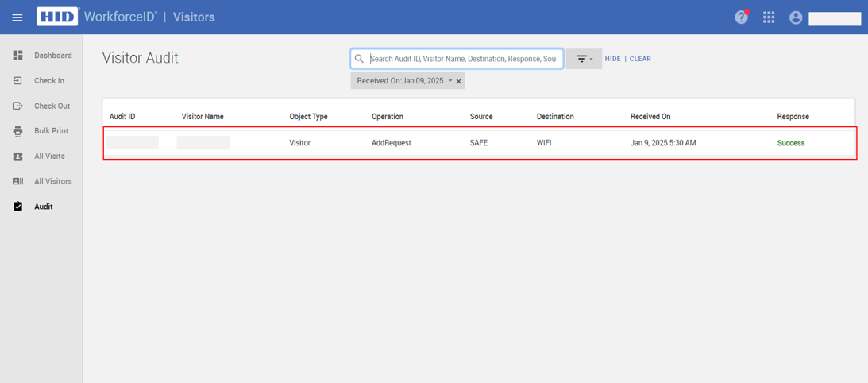Click the CLEAR filters link
This screenshot has height=383, width=868.
click(x=641, y=59)
